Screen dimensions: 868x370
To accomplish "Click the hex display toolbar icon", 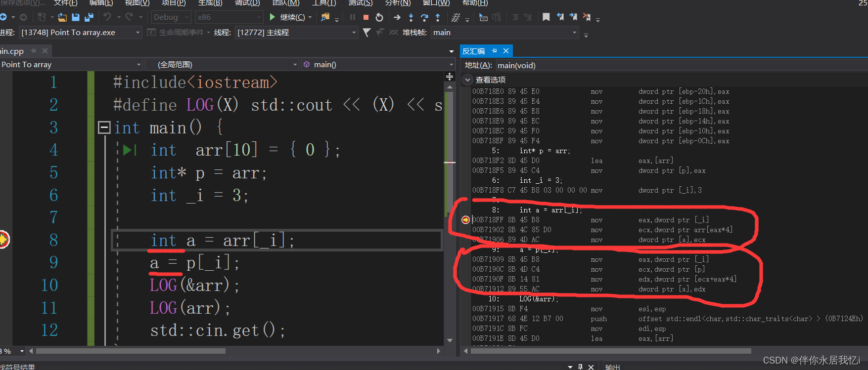I will pyautogui.click(x=456, y=17).
